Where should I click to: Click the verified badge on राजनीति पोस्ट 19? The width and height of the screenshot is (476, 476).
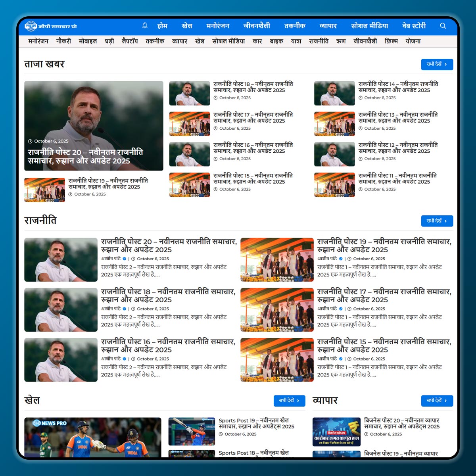pos(340,259)
